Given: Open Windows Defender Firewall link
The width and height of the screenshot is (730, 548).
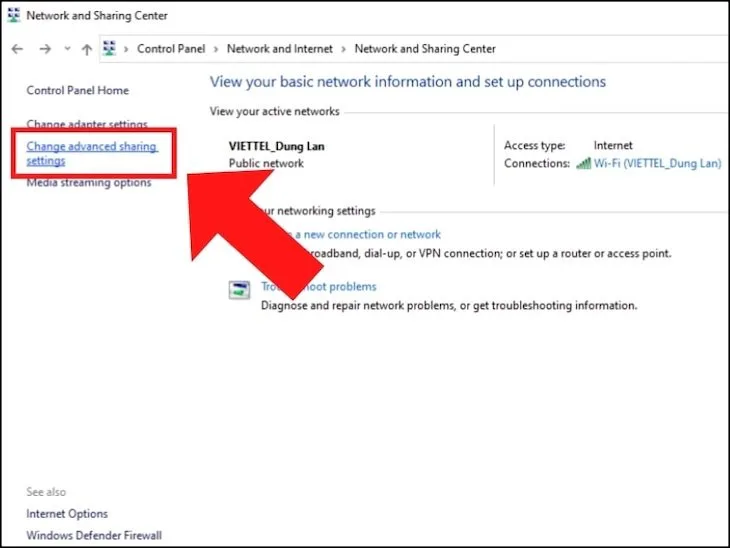Looking at the screenshot, I should [94, 535].
